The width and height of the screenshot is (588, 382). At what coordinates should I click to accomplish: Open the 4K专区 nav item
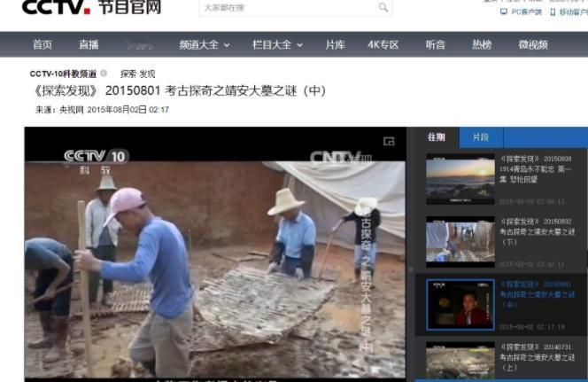tap(383, 44)
